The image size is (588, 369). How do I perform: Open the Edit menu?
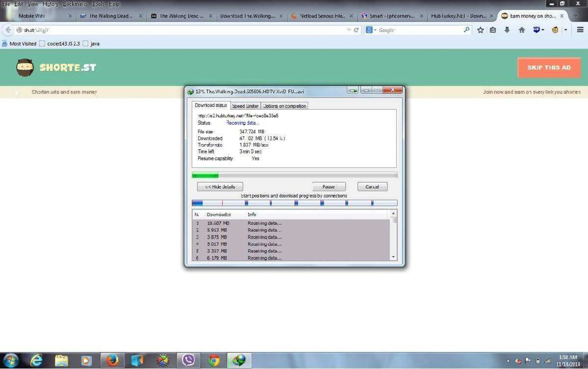19,4
